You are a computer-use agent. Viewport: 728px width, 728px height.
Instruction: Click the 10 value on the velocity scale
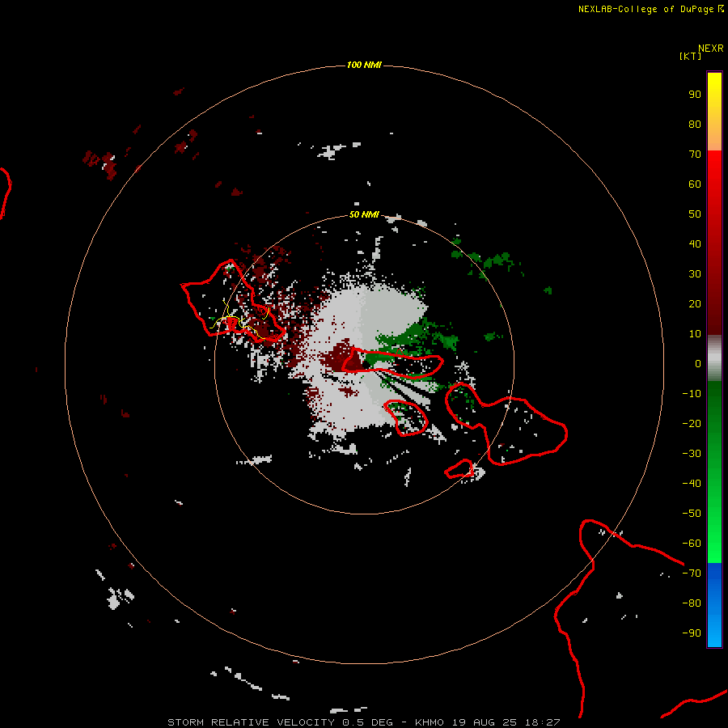695,334
